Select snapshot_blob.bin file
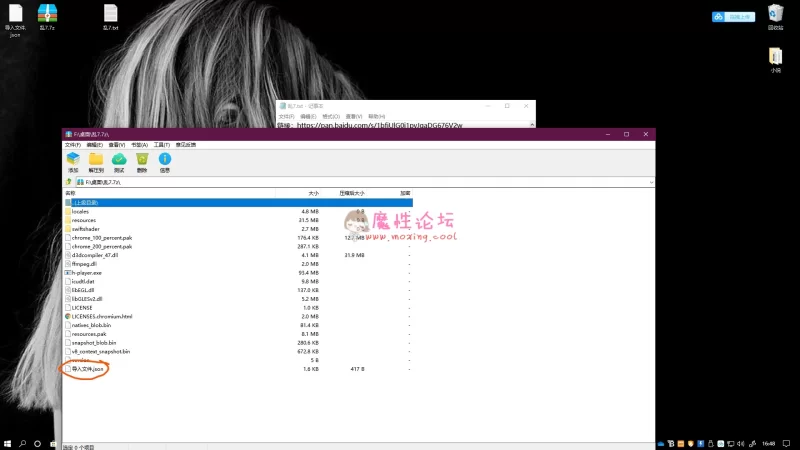 point(94,343)
